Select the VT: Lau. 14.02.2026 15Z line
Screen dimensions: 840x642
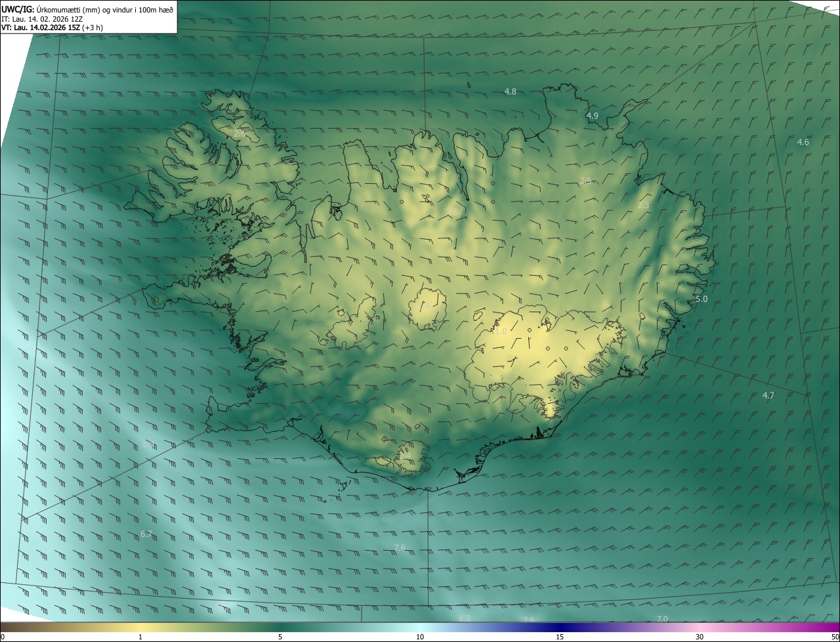coord(52,28)
